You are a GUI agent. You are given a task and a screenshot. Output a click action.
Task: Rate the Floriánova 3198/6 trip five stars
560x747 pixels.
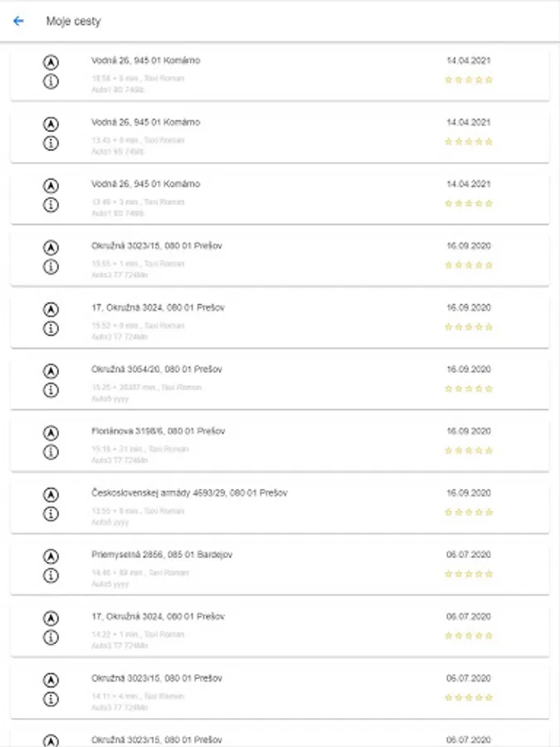(489, 451)
